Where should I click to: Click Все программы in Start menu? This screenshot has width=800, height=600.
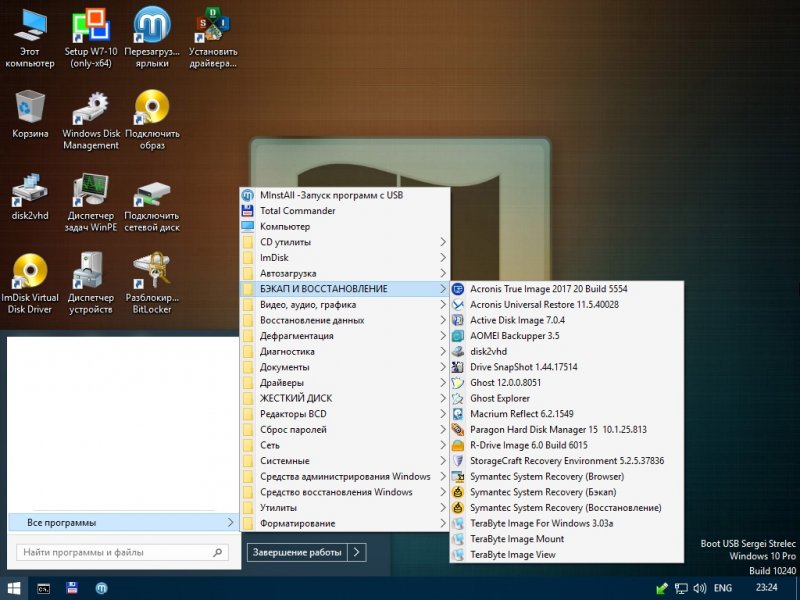point(120,522)
